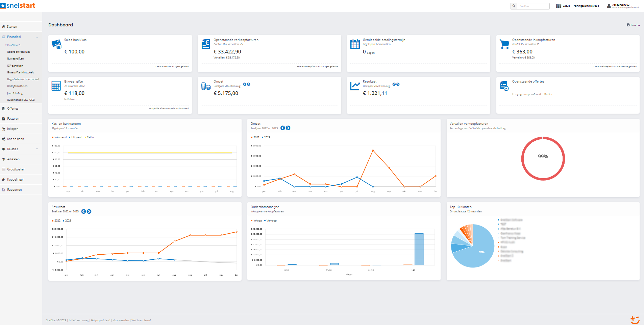Open ICP-aangiften menu item
Image resolution: width=644 pixels, height=325 pixels.
[x=15, y=66]
